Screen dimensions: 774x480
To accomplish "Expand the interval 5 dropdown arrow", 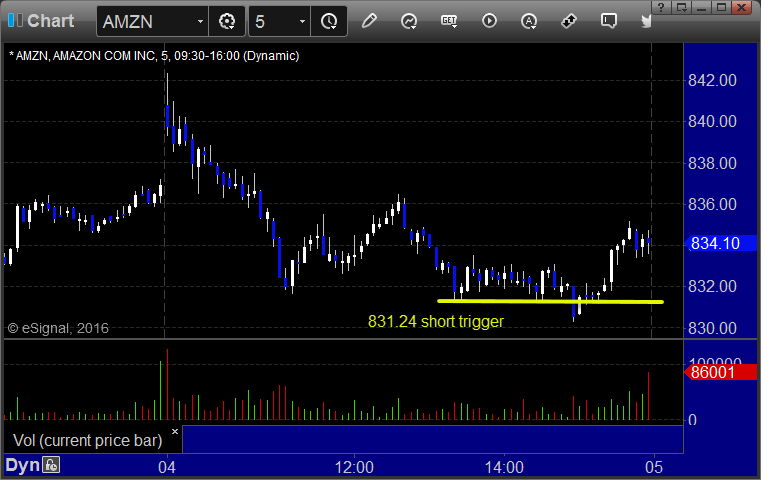I will [302, 22].
